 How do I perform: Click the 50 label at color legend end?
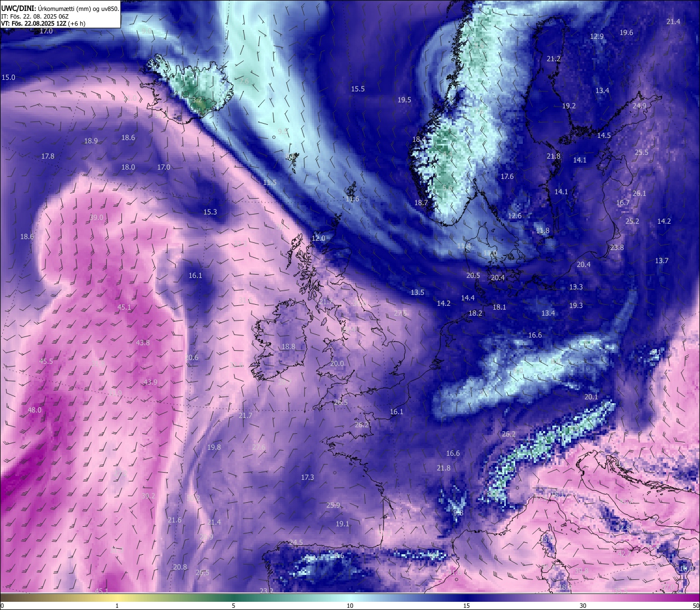click(696, 606)
